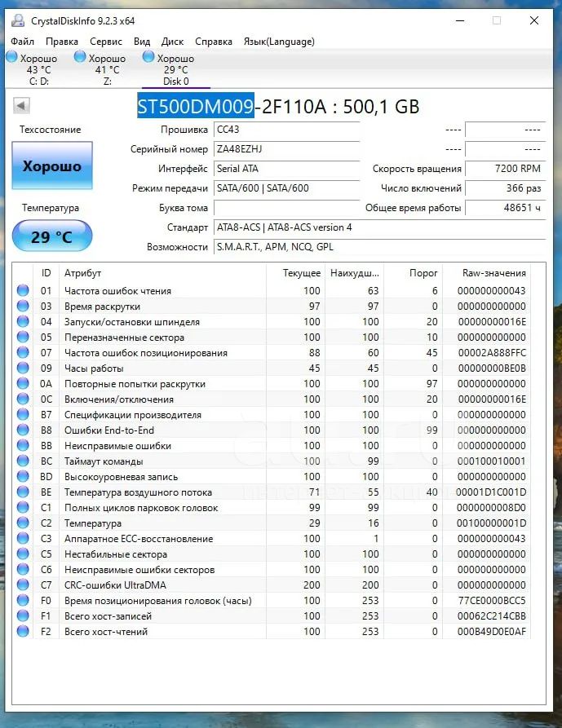Click status dot of attribute F0
This screenshot has height=728, width=562.
coord(23,600)
